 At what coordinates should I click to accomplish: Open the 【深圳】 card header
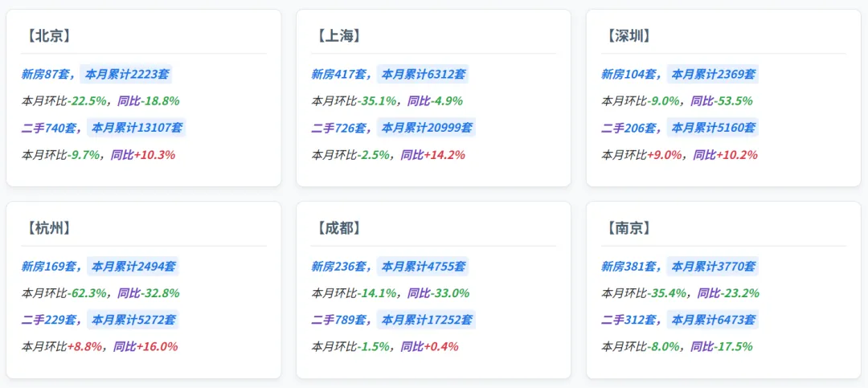627,36
